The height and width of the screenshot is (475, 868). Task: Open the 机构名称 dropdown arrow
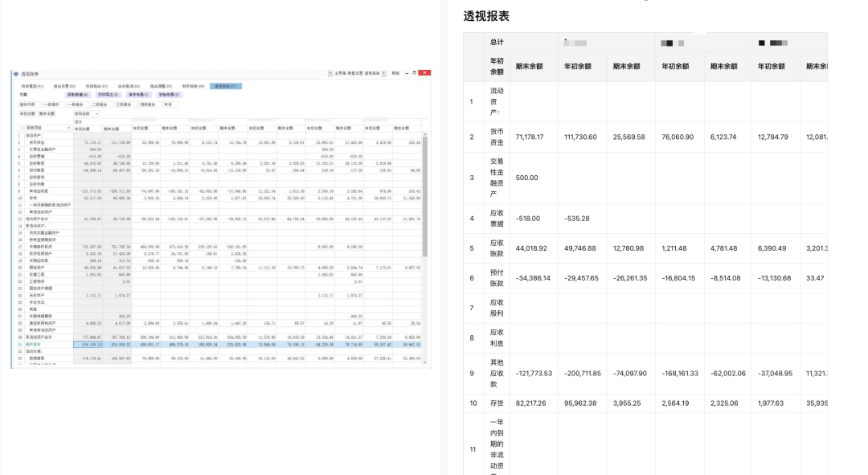96,114
